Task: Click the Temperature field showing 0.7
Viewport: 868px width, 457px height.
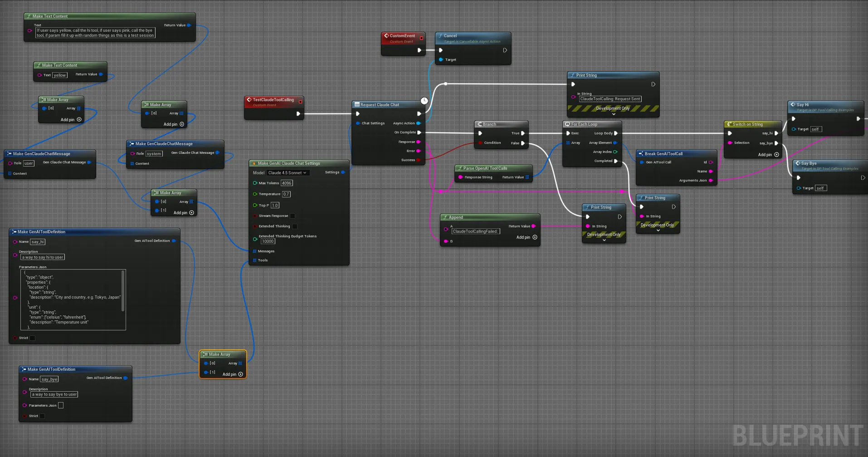Action: (286, 194)
